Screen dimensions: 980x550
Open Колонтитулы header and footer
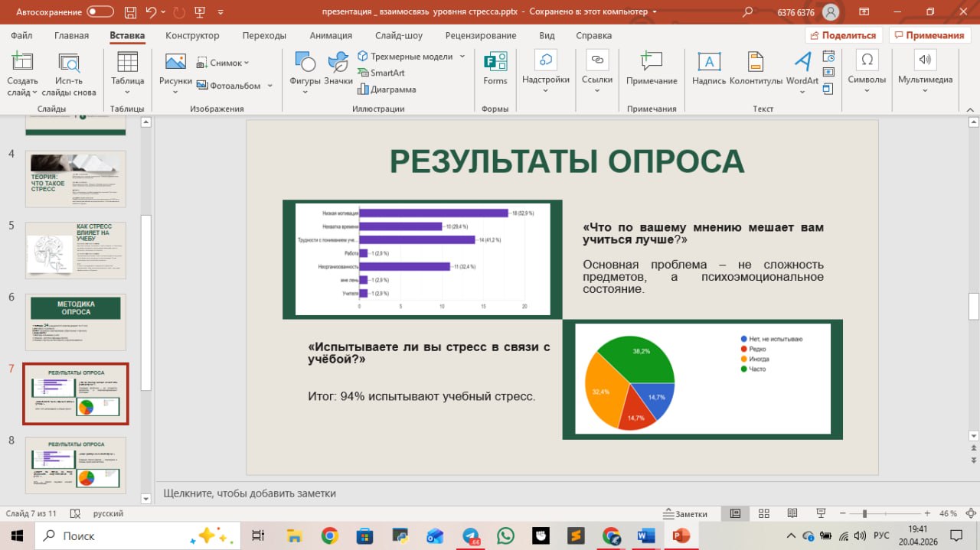click(x=756, y=63)
